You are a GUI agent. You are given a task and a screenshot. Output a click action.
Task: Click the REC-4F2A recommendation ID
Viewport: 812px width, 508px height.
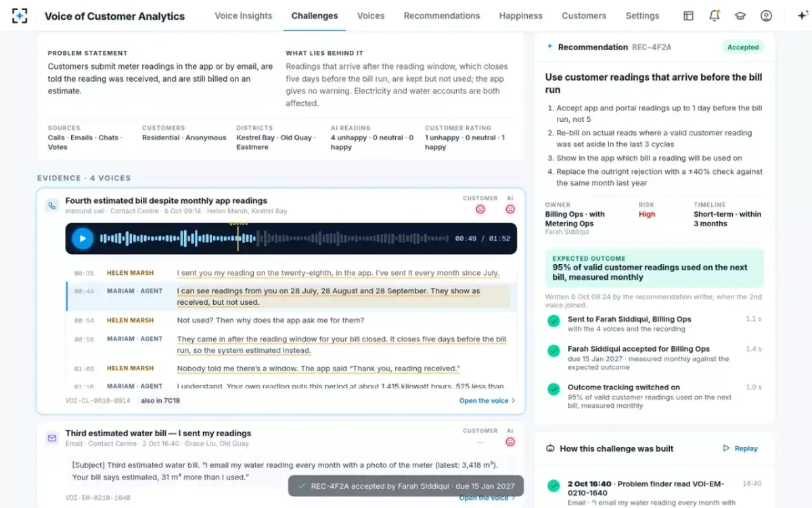tap(652, 47)
